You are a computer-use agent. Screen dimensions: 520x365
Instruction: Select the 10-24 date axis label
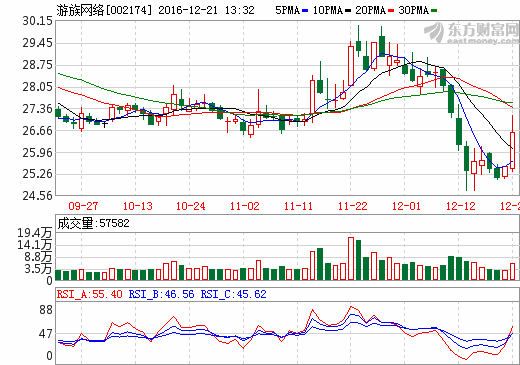pos(190,206)
